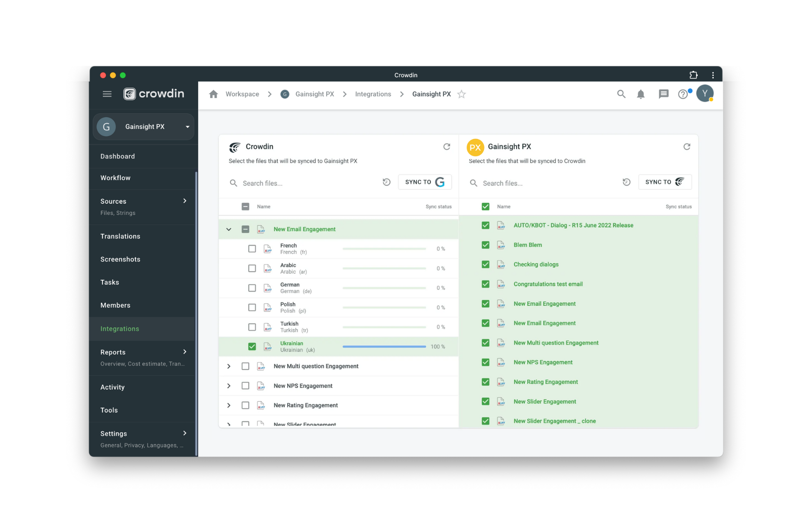Refresh the Gainsight PX files panel
The height and width of the screenshot is (508, 812).
click(x=687, y=147)
